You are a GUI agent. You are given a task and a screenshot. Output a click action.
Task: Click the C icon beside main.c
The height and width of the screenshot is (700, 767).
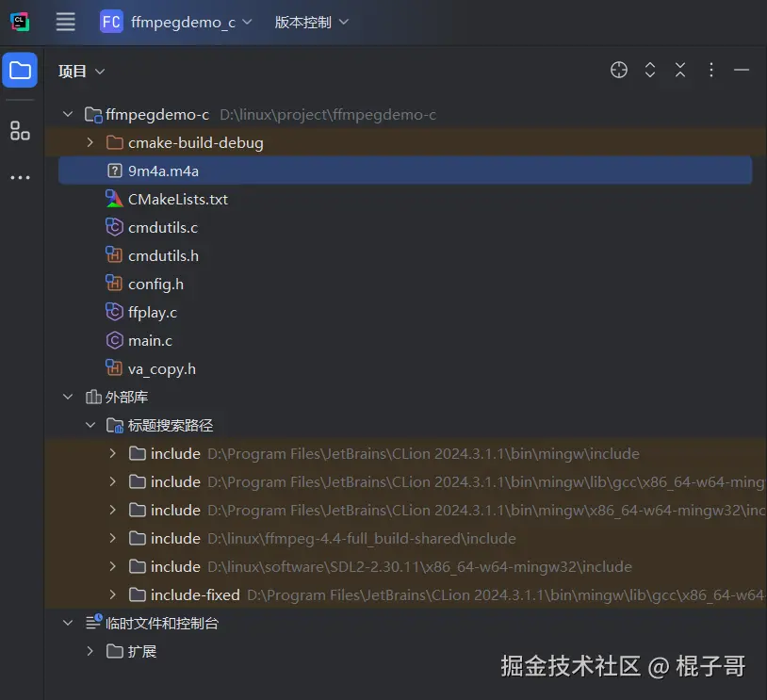tap(114, 340)
